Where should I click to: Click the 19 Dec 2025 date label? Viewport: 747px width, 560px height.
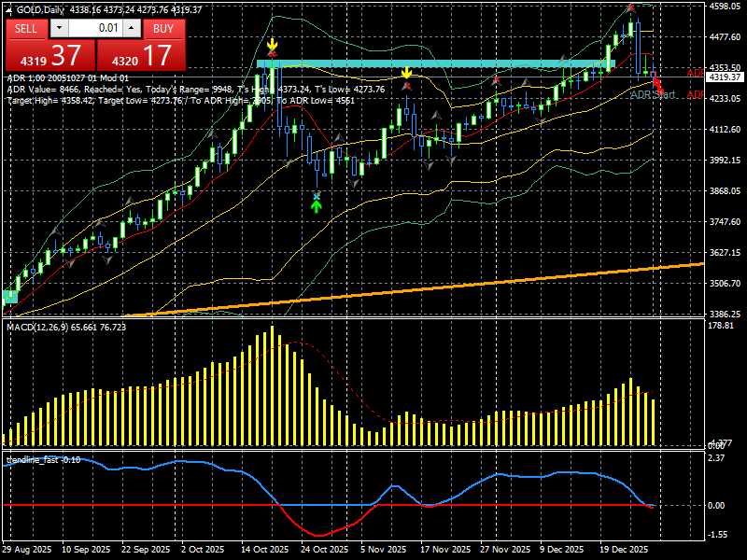click(625, 550)
